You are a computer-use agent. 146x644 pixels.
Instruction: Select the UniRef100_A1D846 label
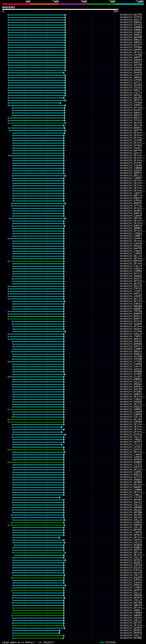click(131, 324)
